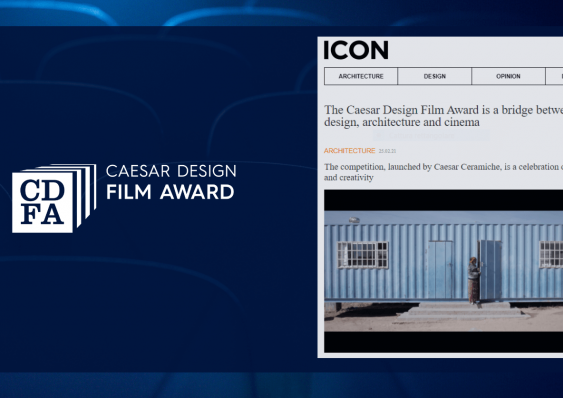Open the blue container building video thumbnail
Image resolution: width=563 pixels, height=398 pixels.
[x=443, y=271]
